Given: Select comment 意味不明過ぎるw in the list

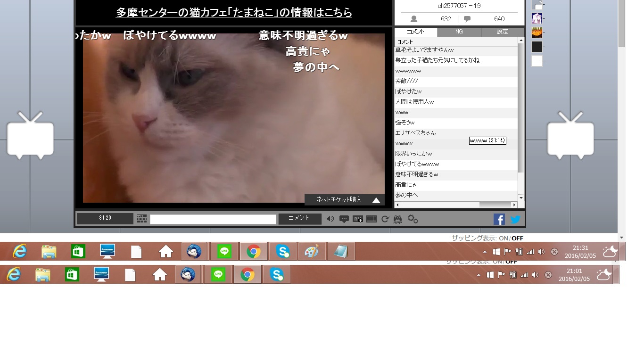Looking at the screenshot, I should 456,174.
